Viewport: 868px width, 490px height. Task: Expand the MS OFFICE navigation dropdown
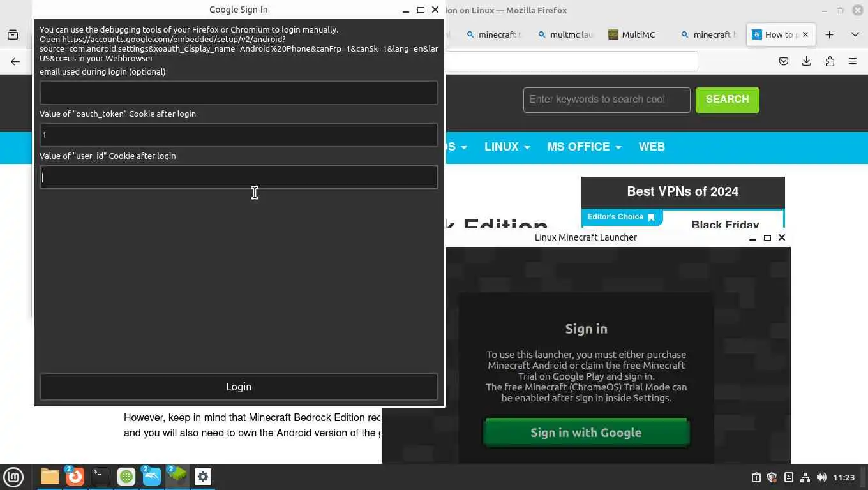[x=584, y=147]
